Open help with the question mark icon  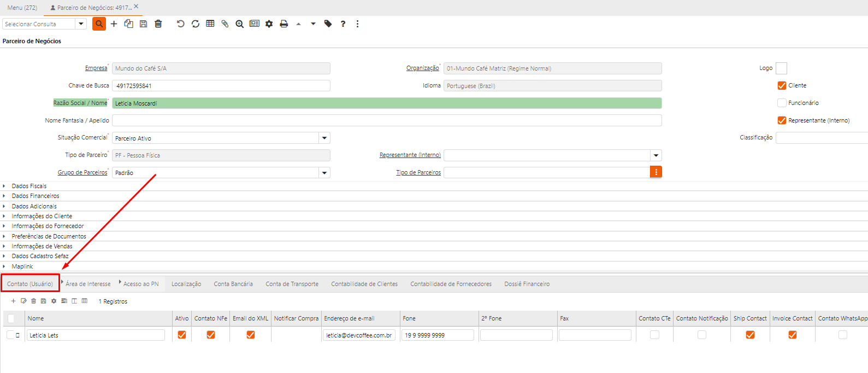pos(343,24)
